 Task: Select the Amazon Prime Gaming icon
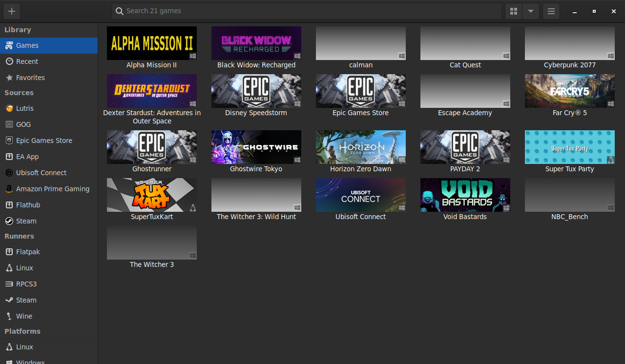(9, 189)
